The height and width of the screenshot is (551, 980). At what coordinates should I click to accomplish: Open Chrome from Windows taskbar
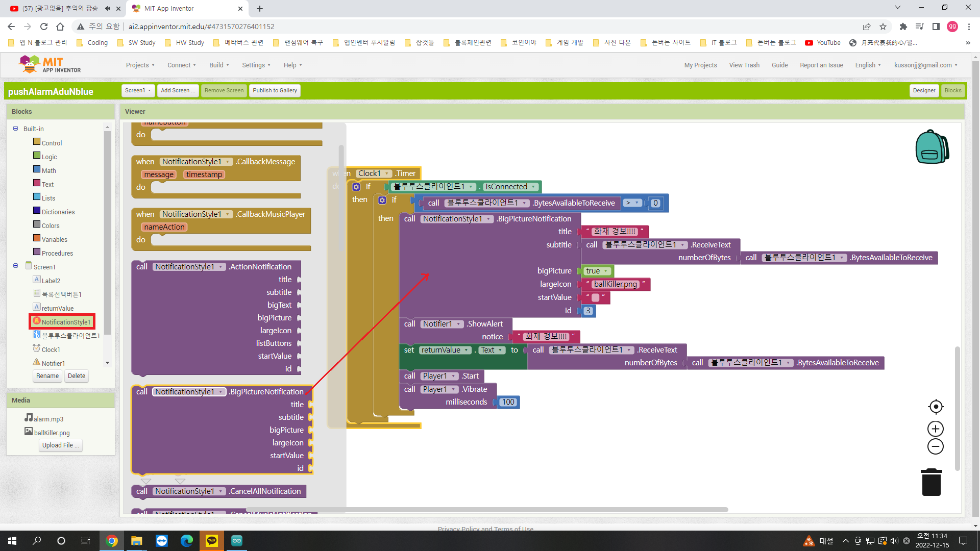(x=111, y=541)
